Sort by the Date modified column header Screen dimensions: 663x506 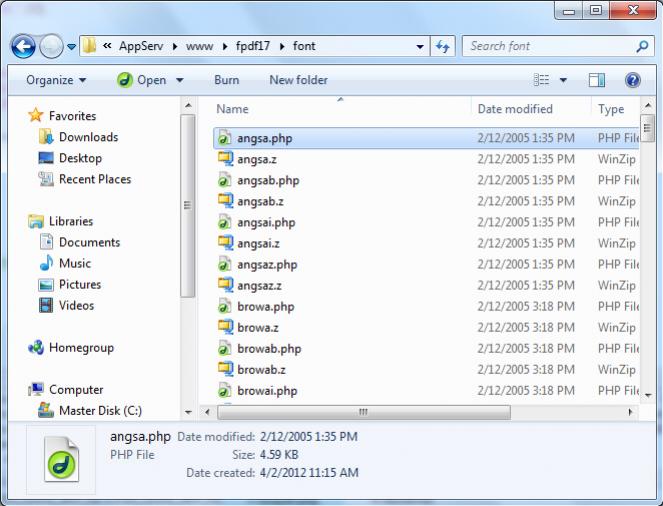[x=515, y=109]
